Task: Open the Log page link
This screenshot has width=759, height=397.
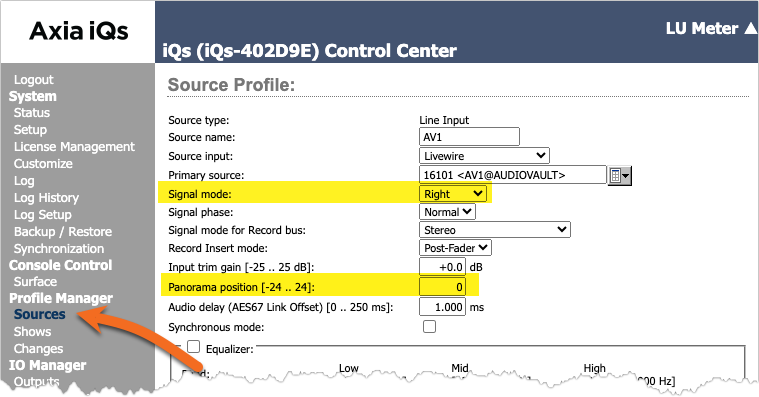Action: [24, 181]
